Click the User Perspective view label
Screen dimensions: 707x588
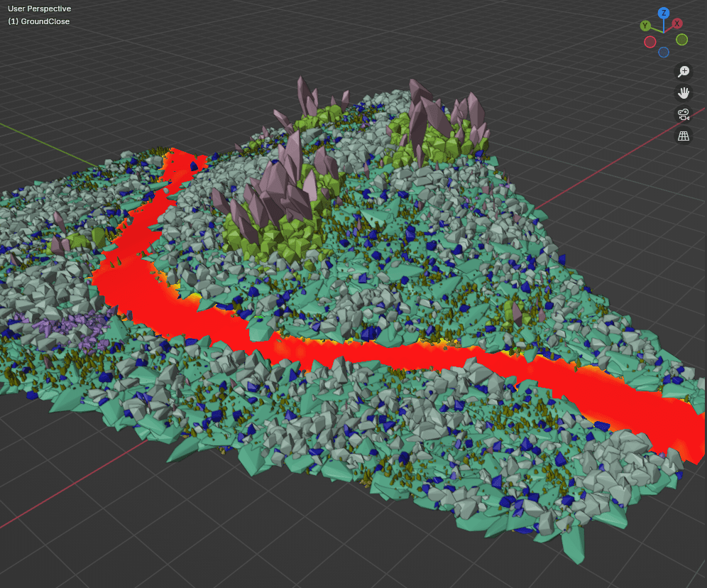pyautogui.click(x=39, y=9)
